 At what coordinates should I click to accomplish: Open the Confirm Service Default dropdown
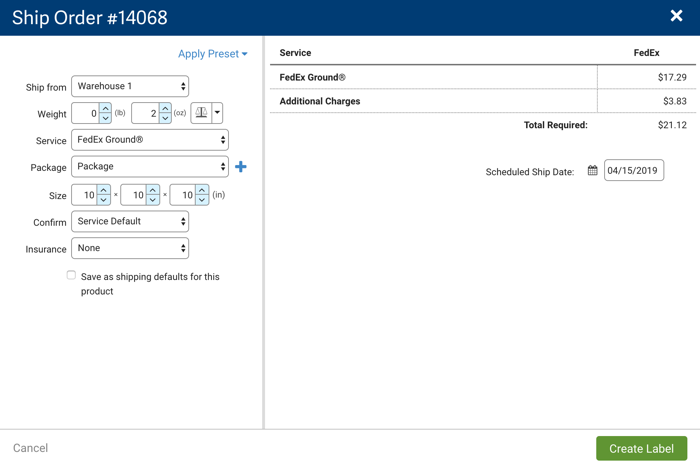130,221
